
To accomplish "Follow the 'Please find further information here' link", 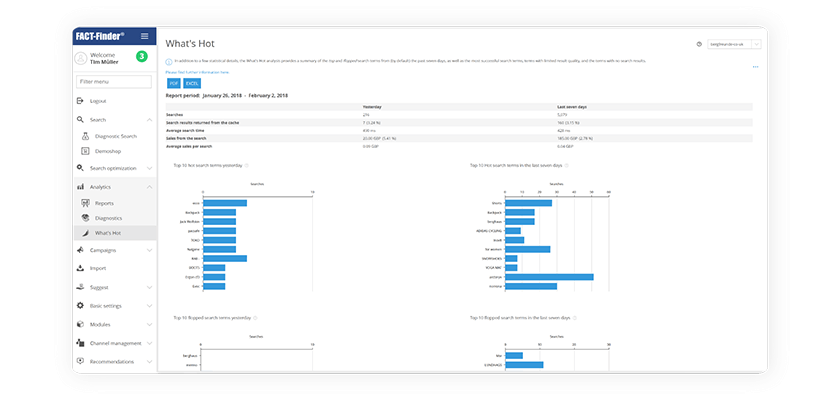I will pos(197,72).
